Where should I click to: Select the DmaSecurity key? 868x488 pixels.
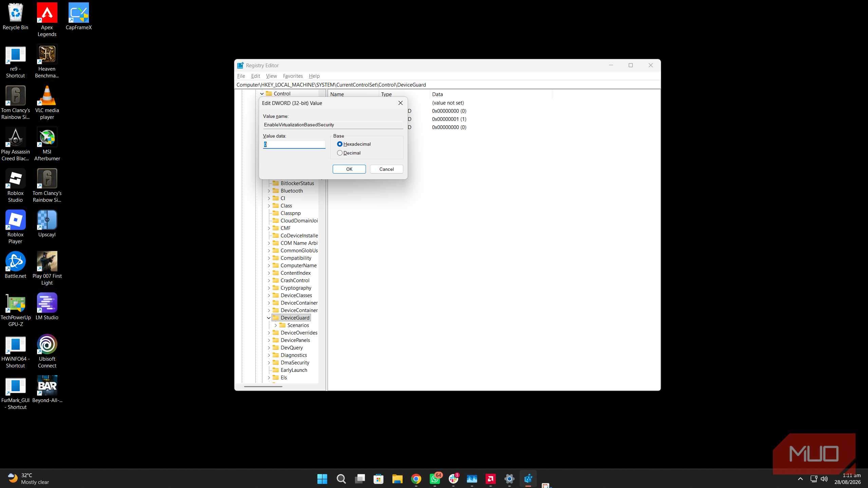click(295, 363)
